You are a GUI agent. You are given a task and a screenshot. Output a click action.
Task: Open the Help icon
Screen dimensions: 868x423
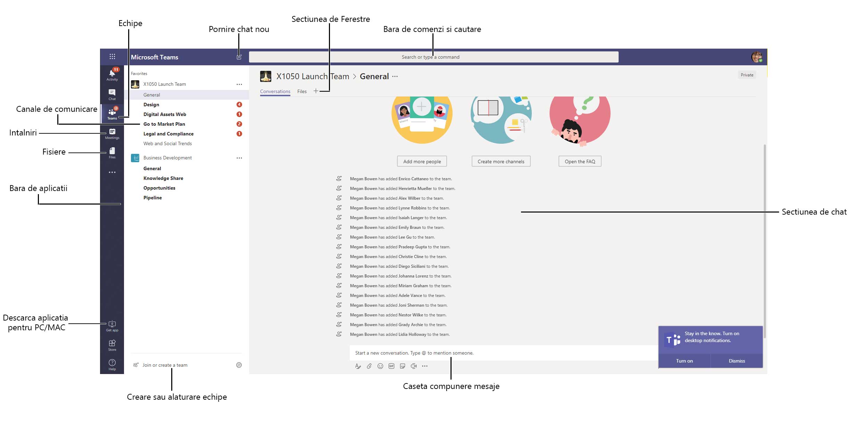(x=112, y=365)
